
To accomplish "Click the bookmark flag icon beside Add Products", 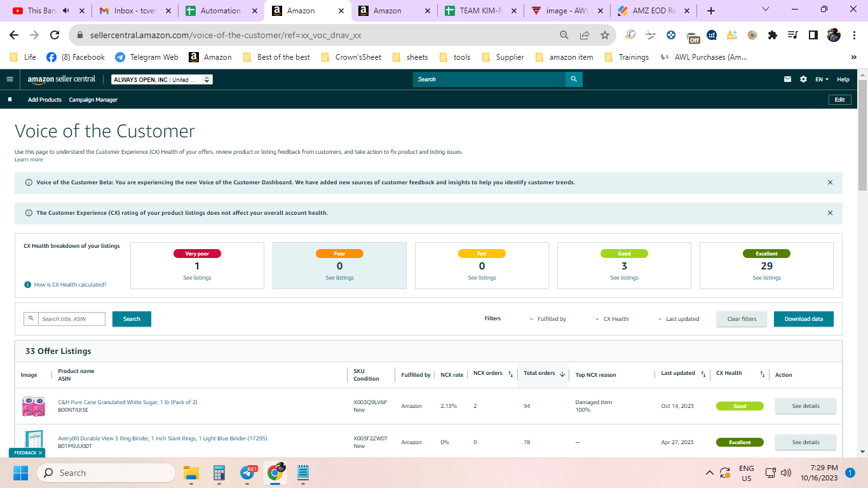I will click(x=10, y=100).
